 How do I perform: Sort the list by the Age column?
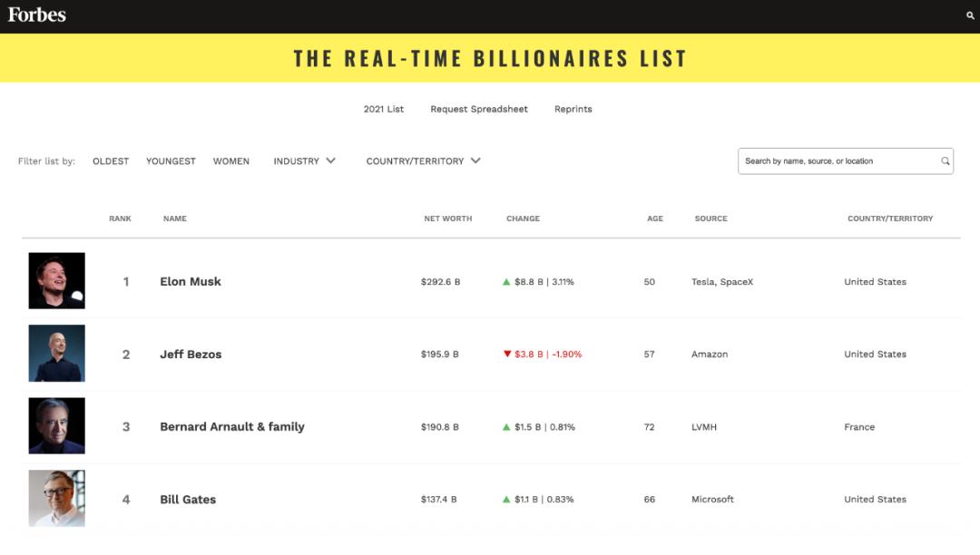coord(655,219)
